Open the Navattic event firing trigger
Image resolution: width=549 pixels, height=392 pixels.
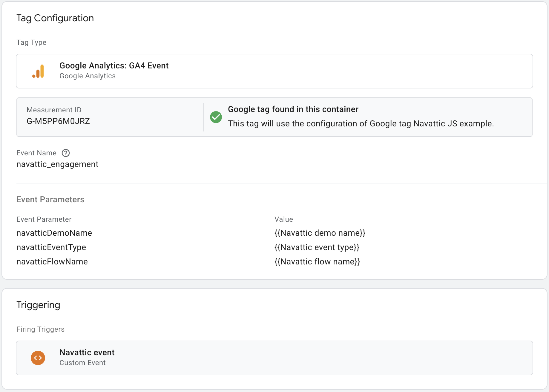(274, 358)
